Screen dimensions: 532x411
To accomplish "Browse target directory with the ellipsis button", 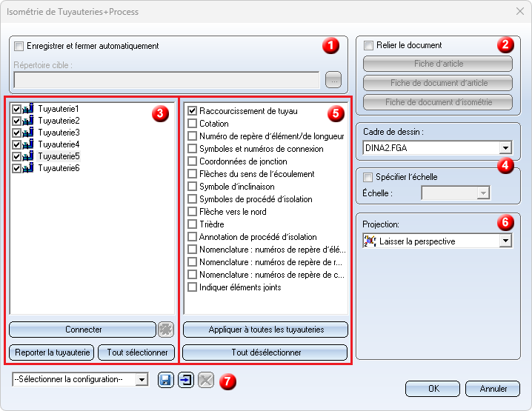I will point(333,80).
